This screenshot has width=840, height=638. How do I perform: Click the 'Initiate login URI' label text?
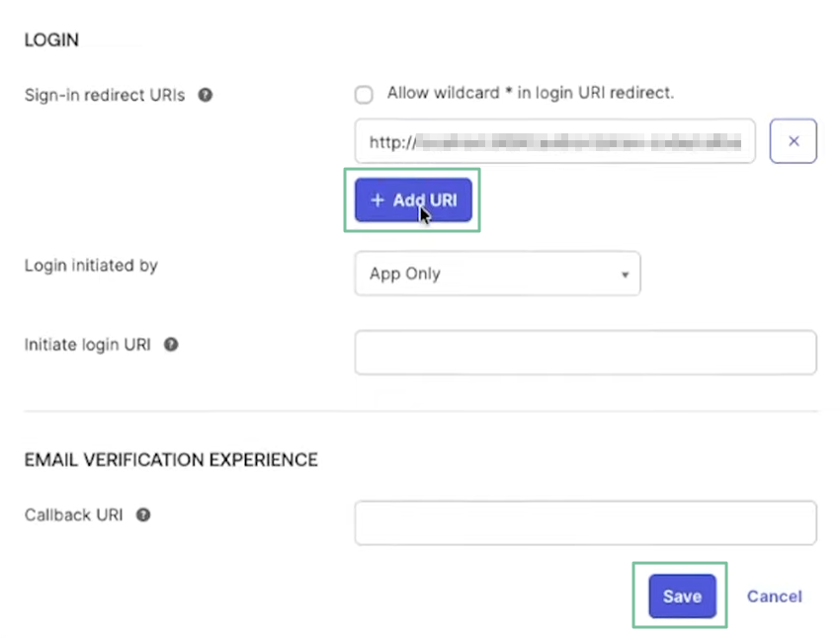click(x=87, y=345)
